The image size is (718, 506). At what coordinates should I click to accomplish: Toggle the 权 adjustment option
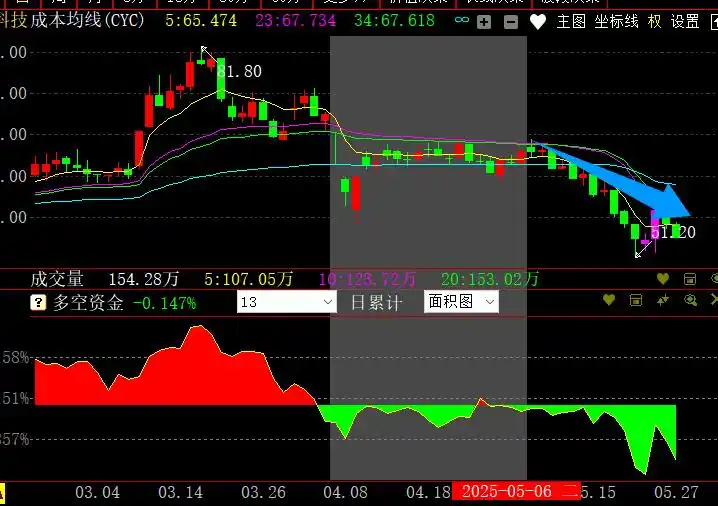tap(654, 21)
